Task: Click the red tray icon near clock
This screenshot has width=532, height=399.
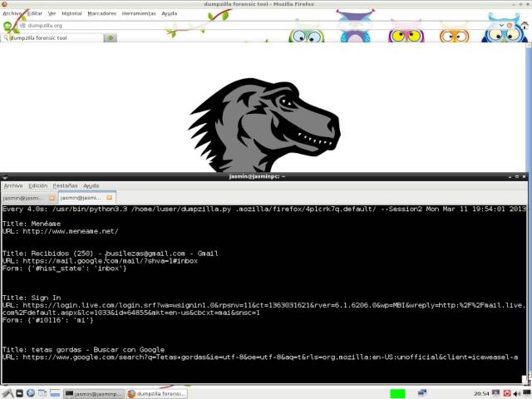Action: click(507, 393)
